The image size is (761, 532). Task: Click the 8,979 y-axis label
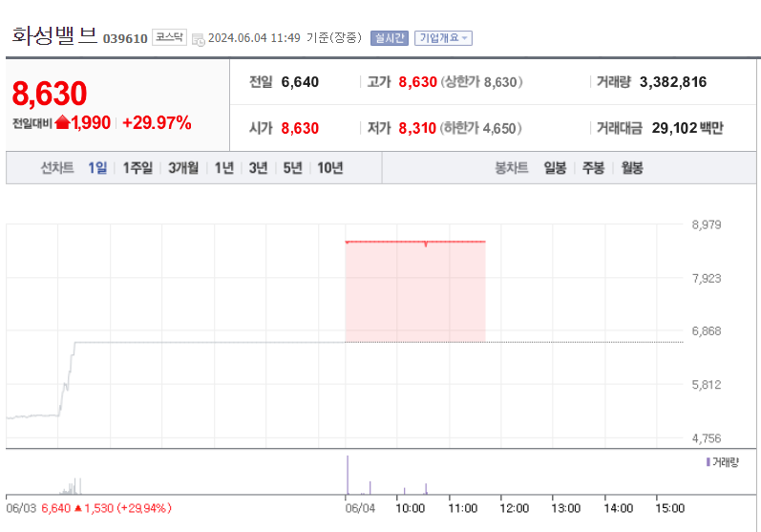tap(707, 224)
